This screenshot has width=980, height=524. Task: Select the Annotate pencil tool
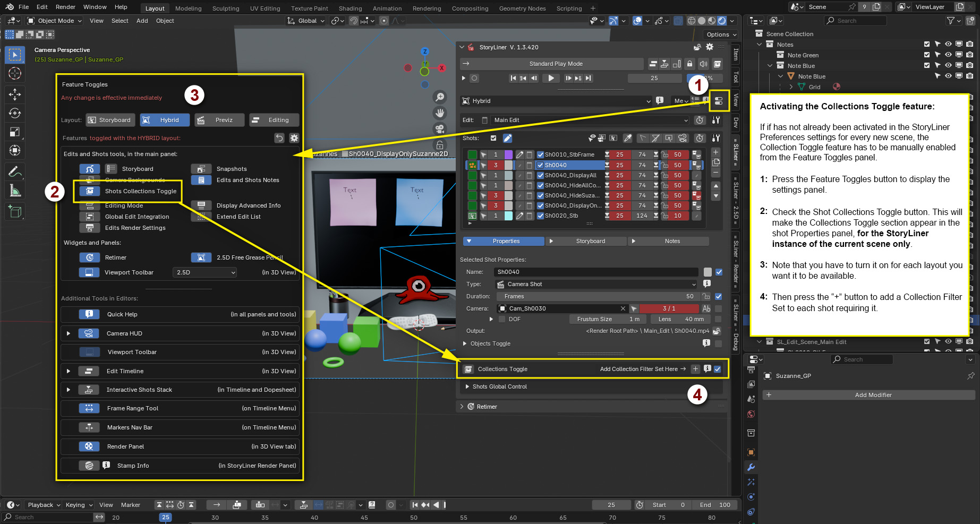(15, 171)
